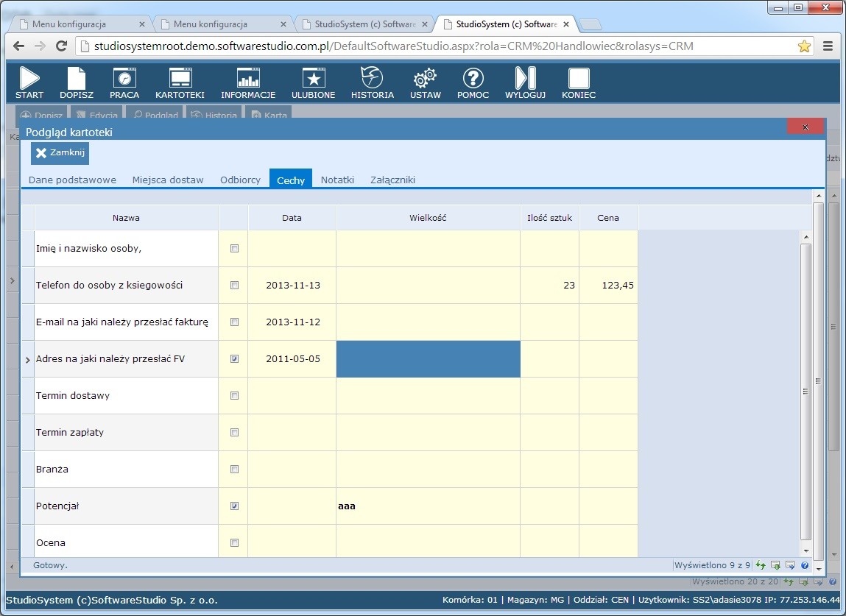Toggle checkbox for Termin dostawy
Screen dimensions: 846x616
[234, 395]
